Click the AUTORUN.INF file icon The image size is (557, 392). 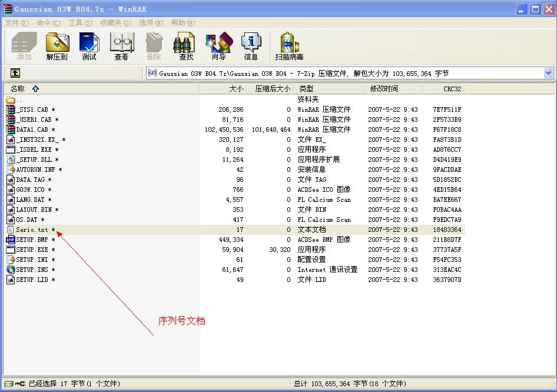11,170
